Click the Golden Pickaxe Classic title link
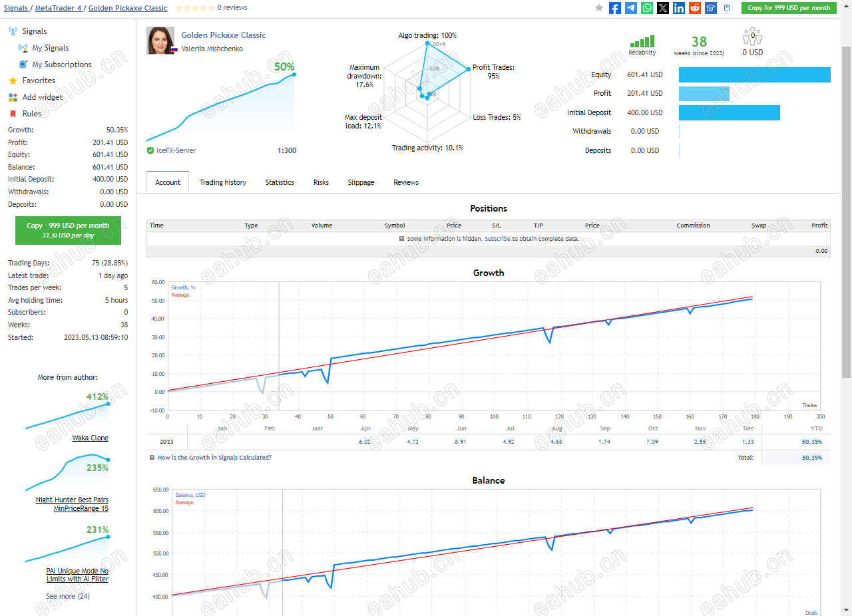The image size is (852, 616). 224,35
